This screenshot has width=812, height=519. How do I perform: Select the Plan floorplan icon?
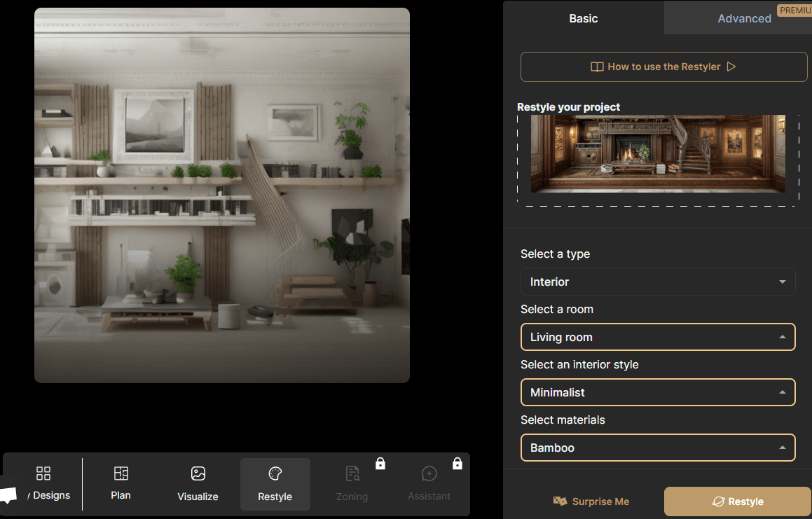[x=121, y=474]
